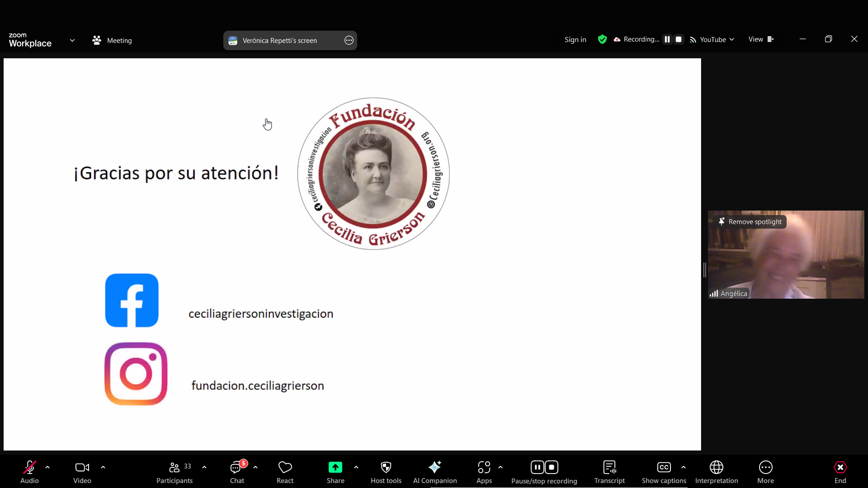Open the Interpretation globe icon
Viewport: 868px width, 488px height.
[716, 471]
